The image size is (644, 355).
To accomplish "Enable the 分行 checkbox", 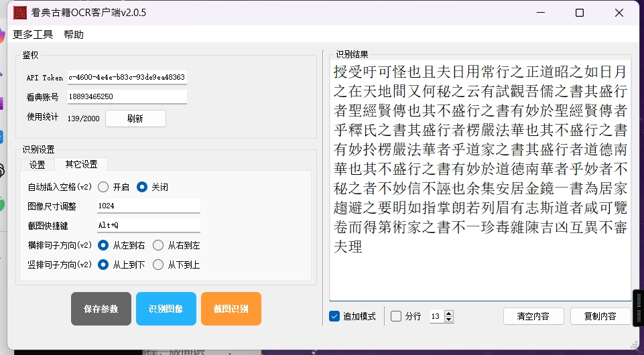I will coord(396,316).
